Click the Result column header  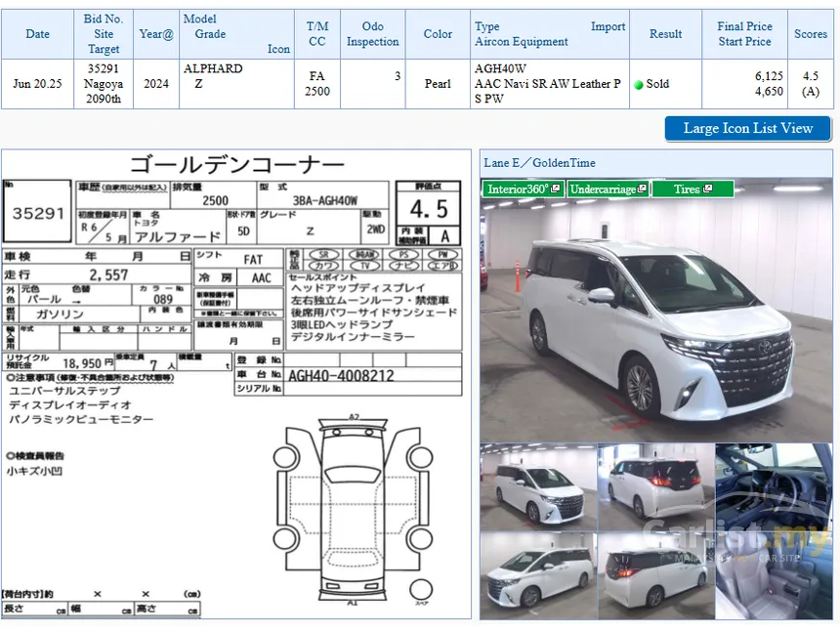pyautogui.click(x=665, y=34)
